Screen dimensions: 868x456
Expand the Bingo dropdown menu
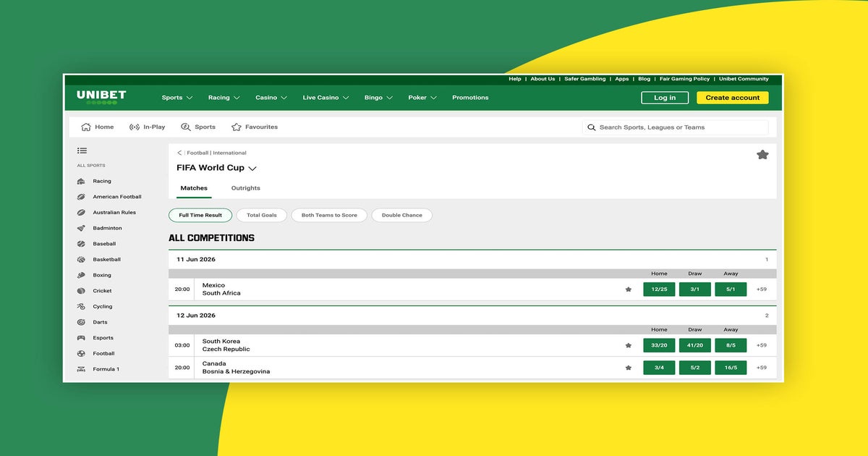378,98
